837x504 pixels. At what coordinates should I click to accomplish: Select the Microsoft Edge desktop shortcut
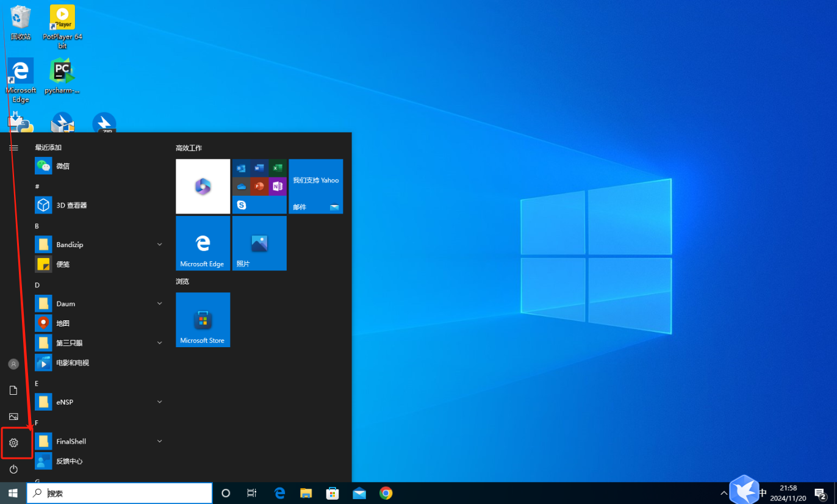coord(21,81)
